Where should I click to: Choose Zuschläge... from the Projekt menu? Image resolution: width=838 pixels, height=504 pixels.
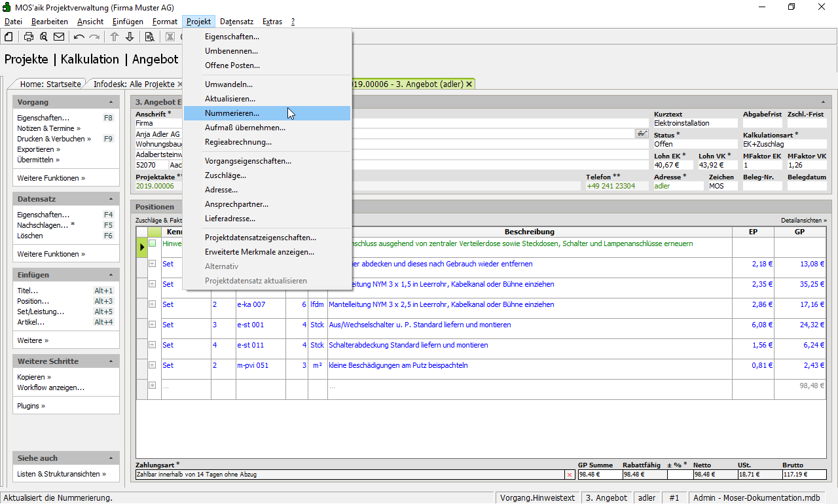click(225, 175)
